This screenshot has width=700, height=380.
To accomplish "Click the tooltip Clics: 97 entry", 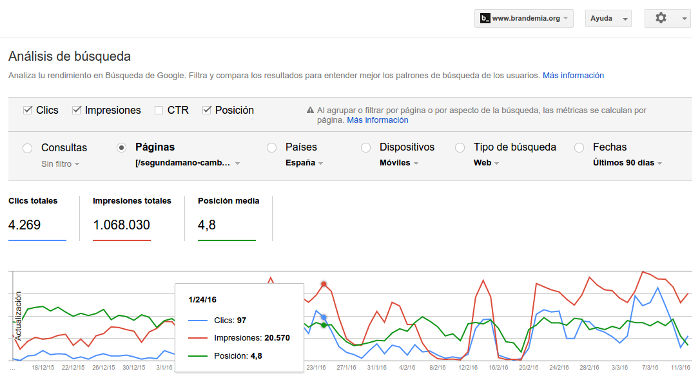I will coord(217,320).
